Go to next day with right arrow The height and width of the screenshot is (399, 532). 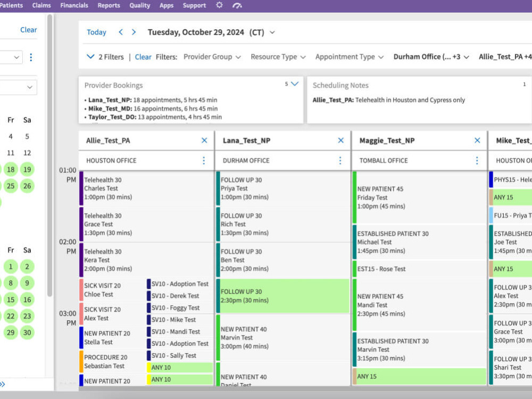(x=134, y=32)
